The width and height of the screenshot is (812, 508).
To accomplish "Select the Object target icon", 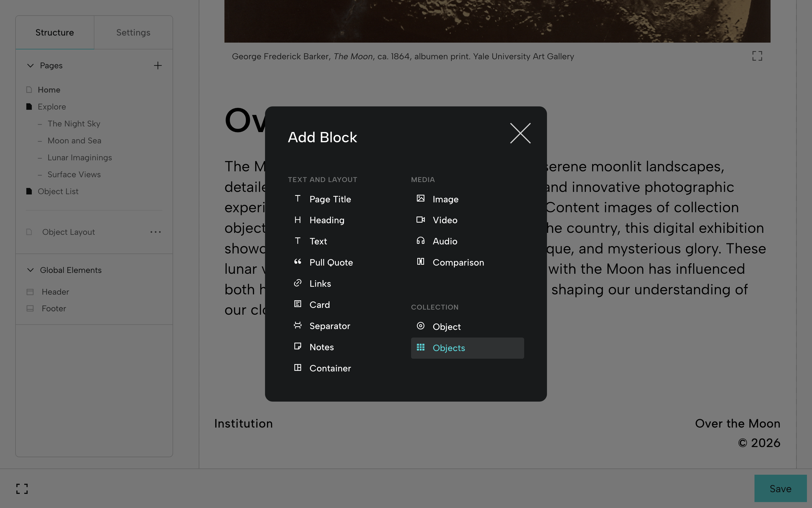I will pos(420,326).
